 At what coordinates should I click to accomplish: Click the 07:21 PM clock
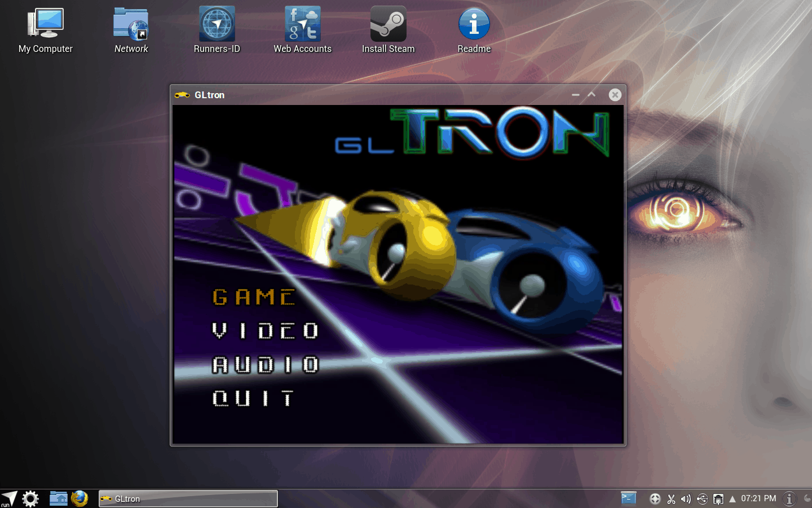(x=758, y=498)
